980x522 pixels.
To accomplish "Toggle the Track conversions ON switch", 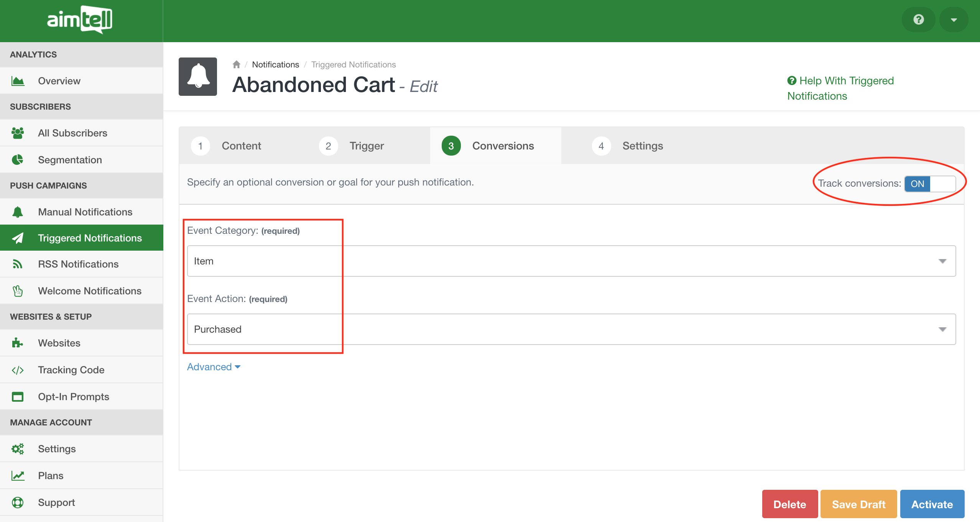I will (x=929, y=184).
